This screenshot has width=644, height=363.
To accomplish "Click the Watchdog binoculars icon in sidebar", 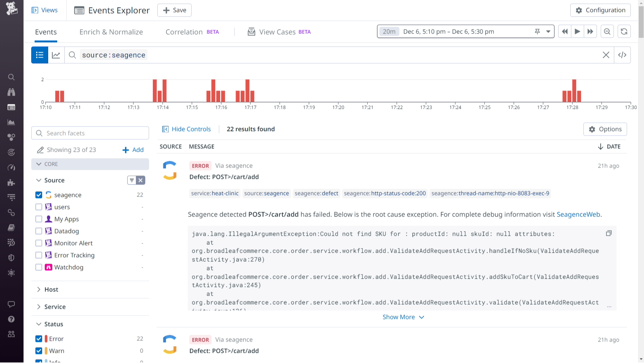I will (11, 92).
